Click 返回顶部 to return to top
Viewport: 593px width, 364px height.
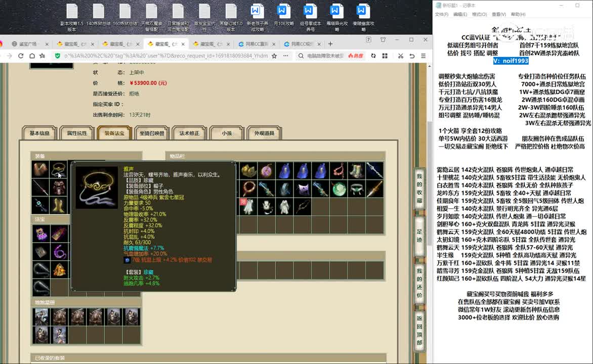[x=419, y=330]
